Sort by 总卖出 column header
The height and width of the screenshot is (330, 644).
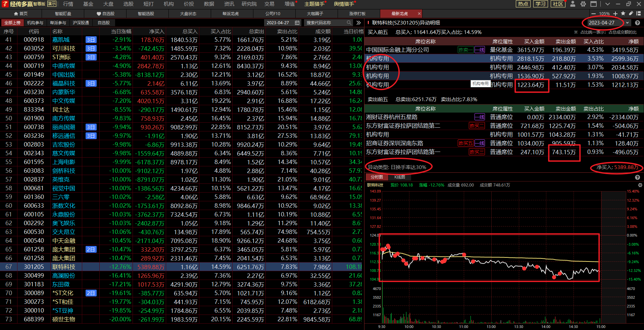257,32
